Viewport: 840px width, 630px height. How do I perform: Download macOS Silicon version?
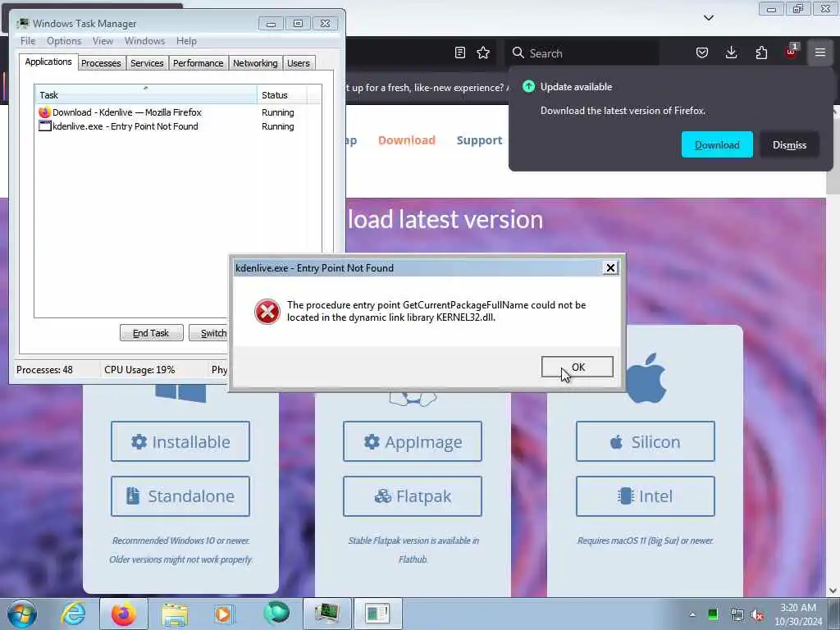tap(646, 441)
